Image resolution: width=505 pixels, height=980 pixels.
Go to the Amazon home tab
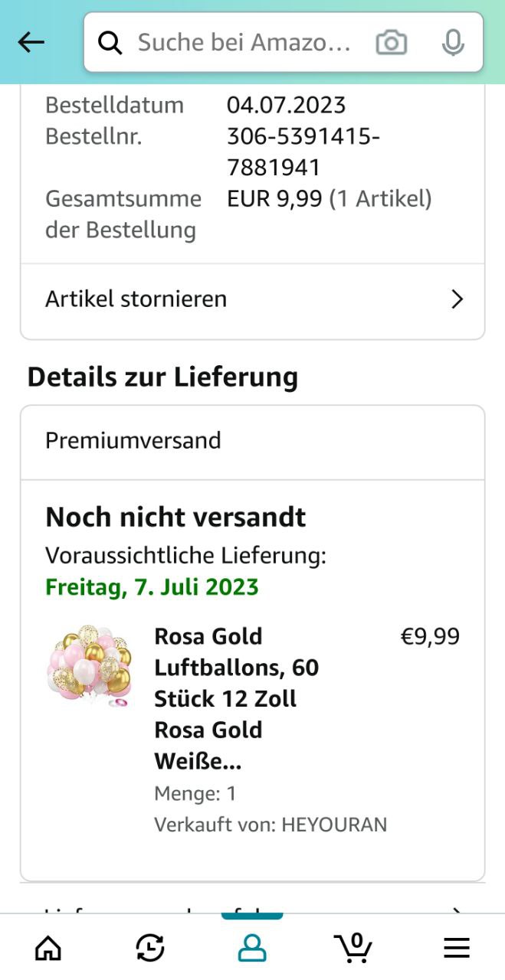pyautogui.click(x=48, y=949)
